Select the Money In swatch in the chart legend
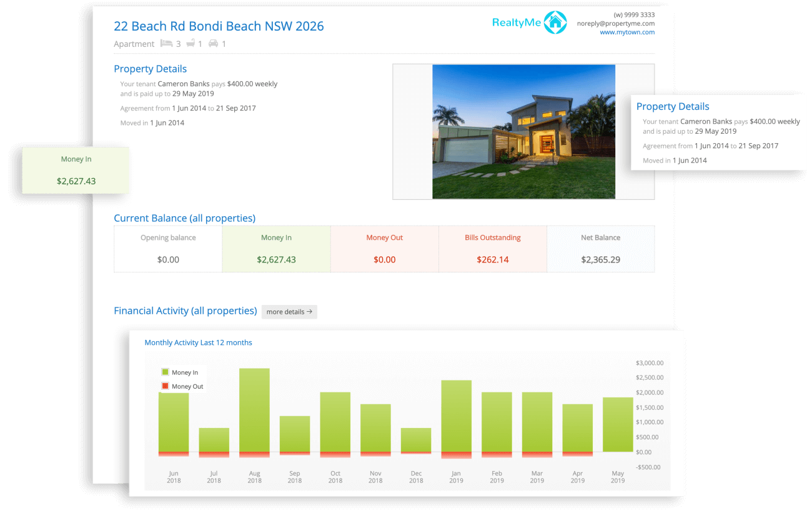Viewport: 812px width, 513px height. click(164, 372)
